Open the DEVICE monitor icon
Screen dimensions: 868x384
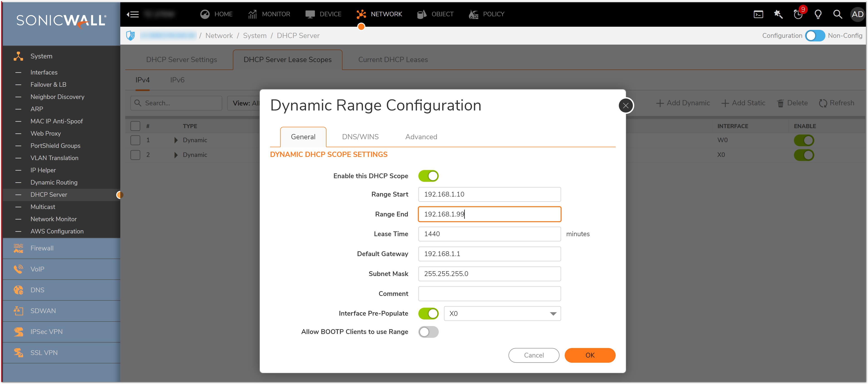click(310, 14)
